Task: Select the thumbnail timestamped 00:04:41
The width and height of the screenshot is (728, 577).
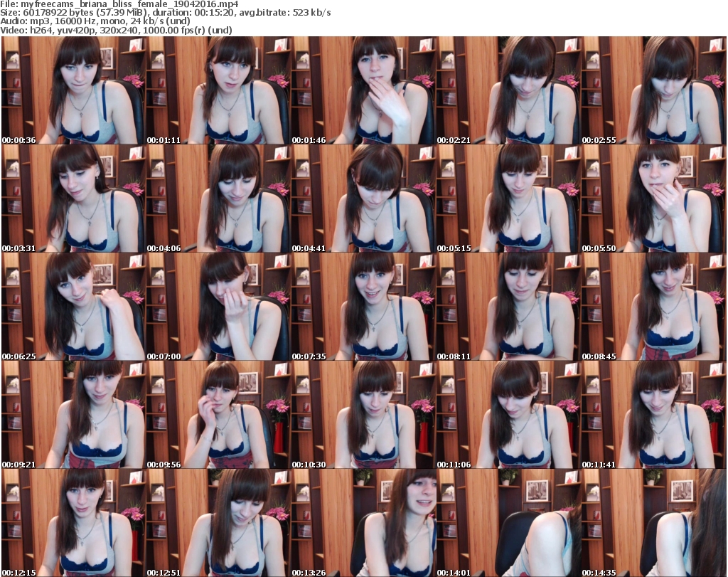Action: pos(363,198)
